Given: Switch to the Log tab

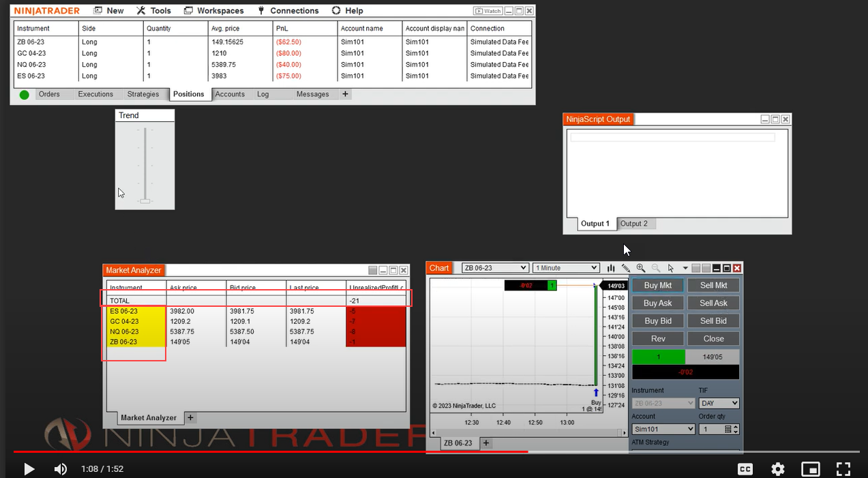Looking at the screenshot, I should pos(263,94).
